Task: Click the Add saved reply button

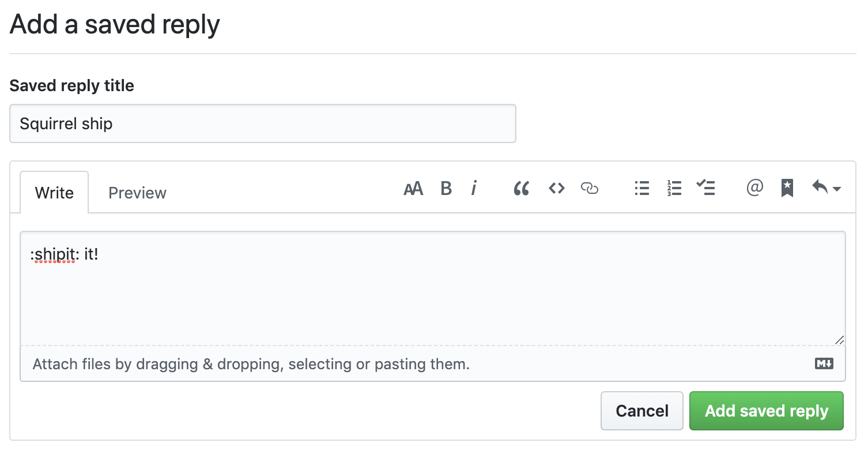Action: click(767, 410)
